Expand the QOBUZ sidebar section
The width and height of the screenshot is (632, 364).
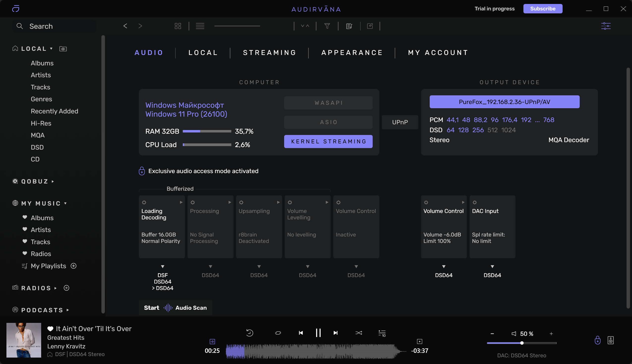pos(53,181)
